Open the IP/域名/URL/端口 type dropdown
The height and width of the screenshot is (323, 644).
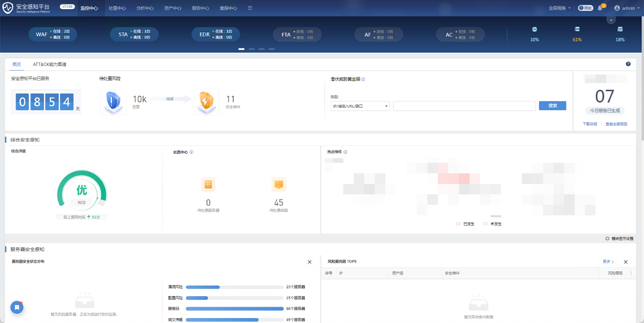coord(360,106)
